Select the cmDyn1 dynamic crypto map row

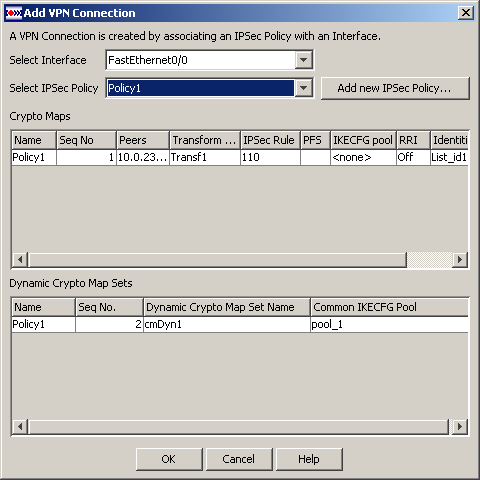tap(240, 324)
